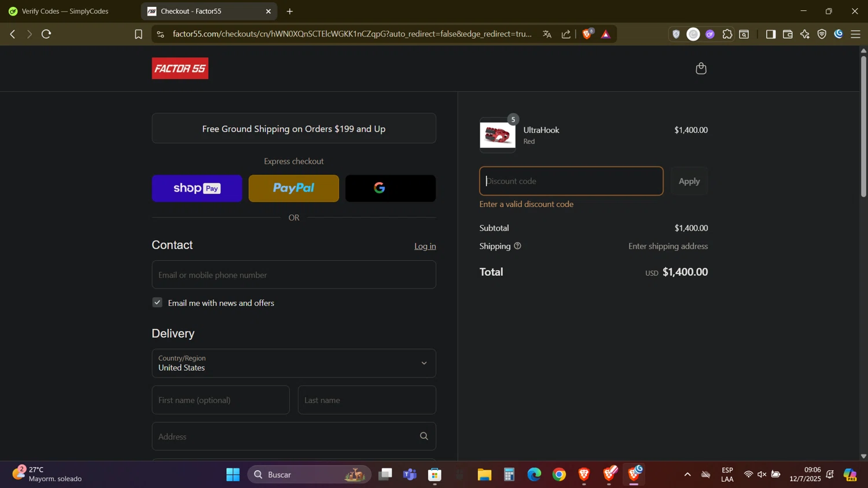The height and width of the screenshot is (488, 868).
Task: Open the browser hamburger menu
Action: 856,34
